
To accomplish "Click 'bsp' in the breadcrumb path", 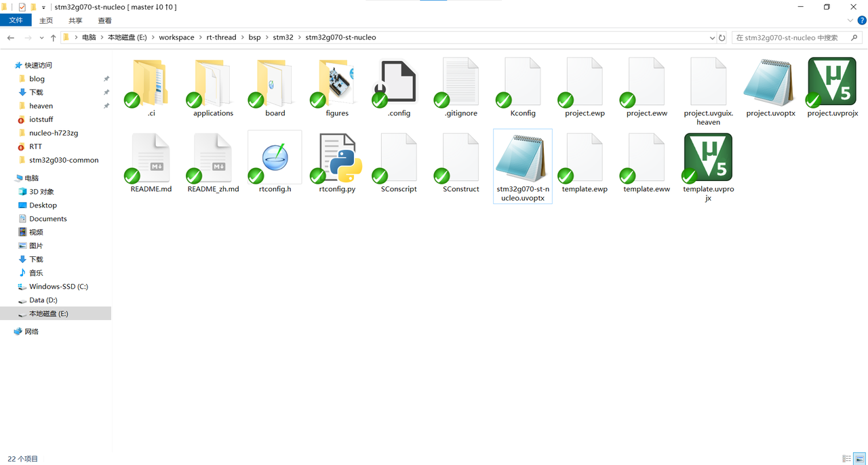I will pos(254,37).
